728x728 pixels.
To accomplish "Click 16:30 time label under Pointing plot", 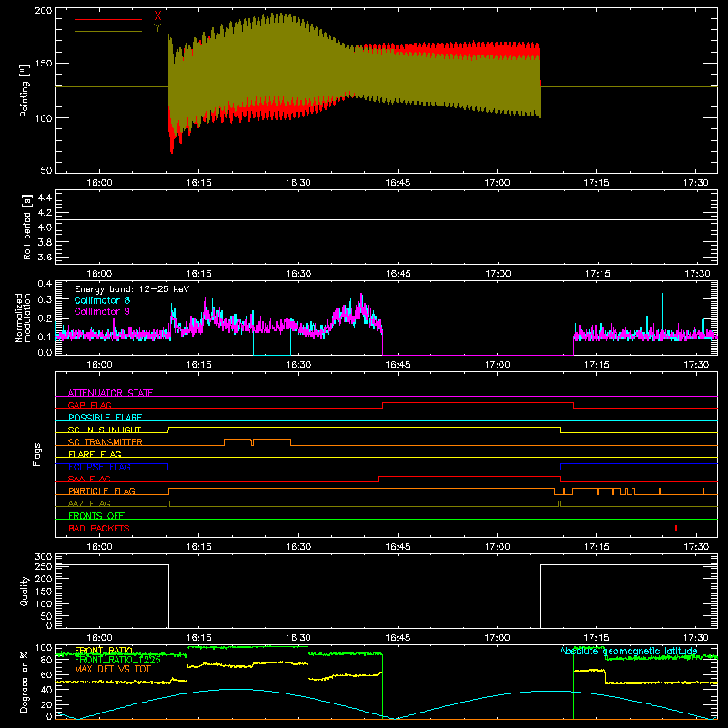I will [298, 183].
